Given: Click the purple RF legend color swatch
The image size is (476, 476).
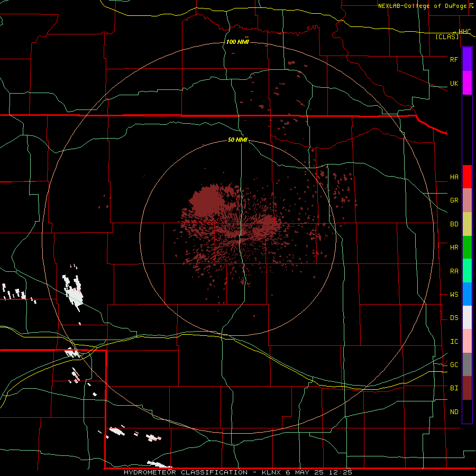Looking at the screenshot, I should (467, 59).
